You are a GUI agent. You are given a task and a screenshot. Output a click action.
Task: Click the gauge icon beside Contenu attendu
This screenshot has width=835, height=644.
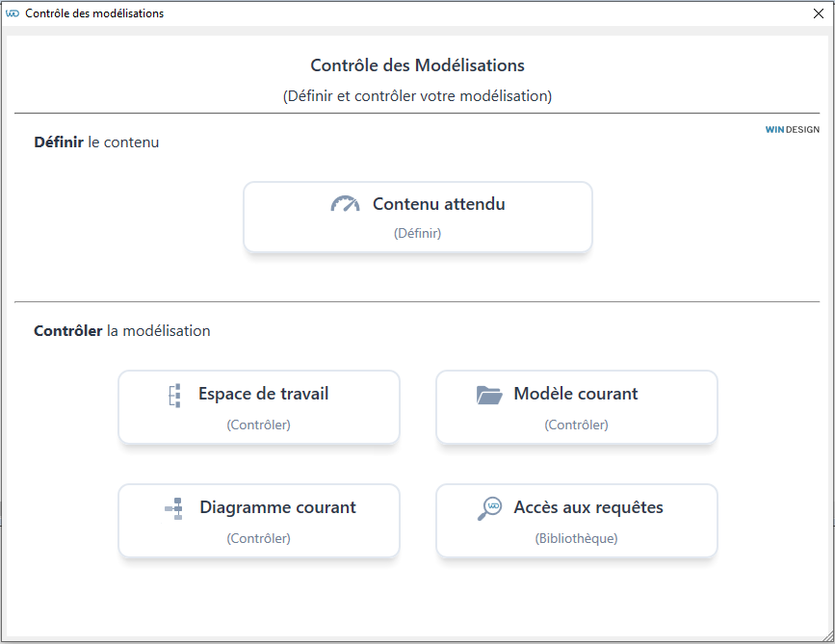click(x=345, y=204)
